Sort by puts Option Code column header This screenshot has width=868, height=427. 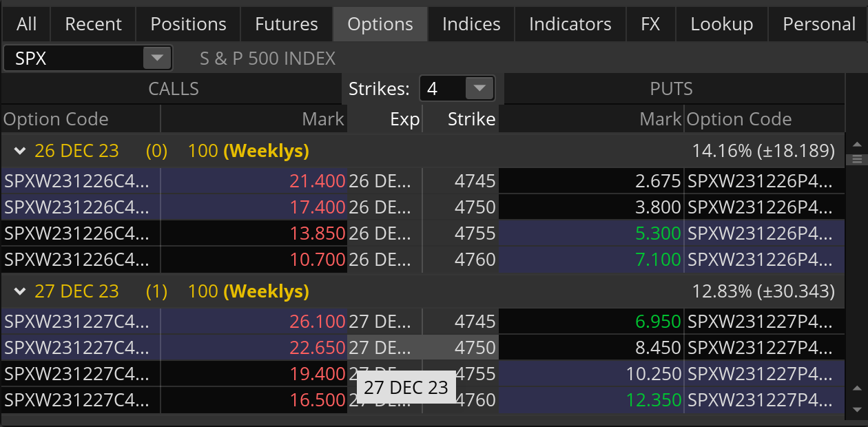[765, 119]
